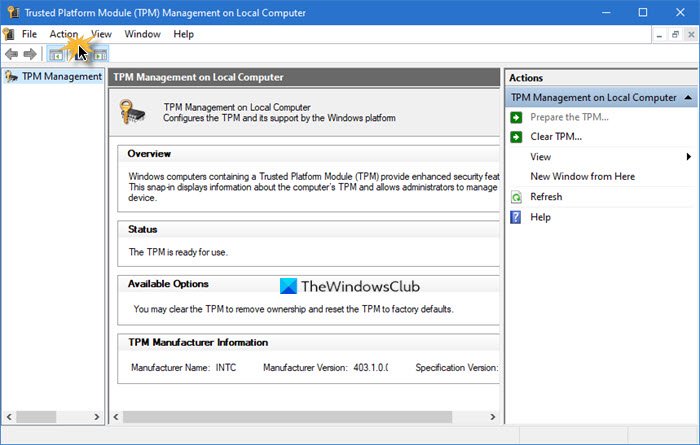The height and width of the screenshot is (445, 700).
Task: Open the system menu icon left of File
Action: [8, 34]
